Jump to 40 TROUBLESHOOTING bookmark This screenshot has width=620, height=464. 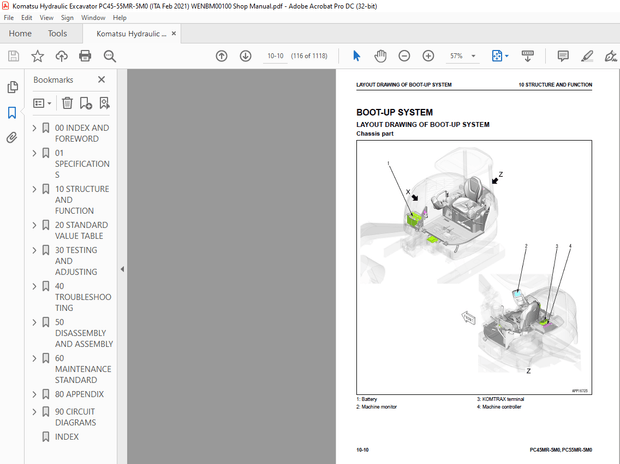click(x=83, y=297)
